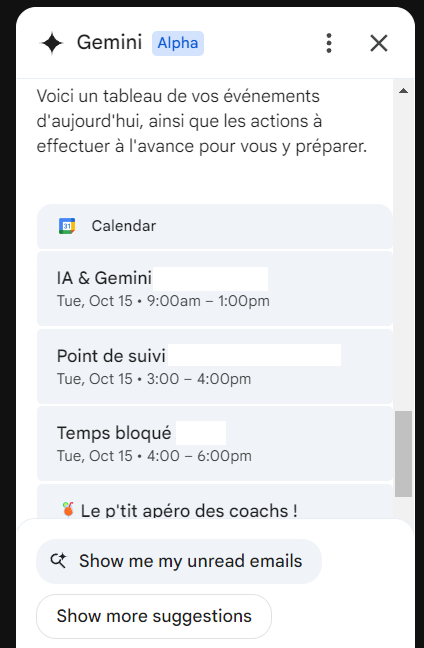Screen dimensions: 424x648
Task: Open the Calendar source header
Action: click(214, 226)
